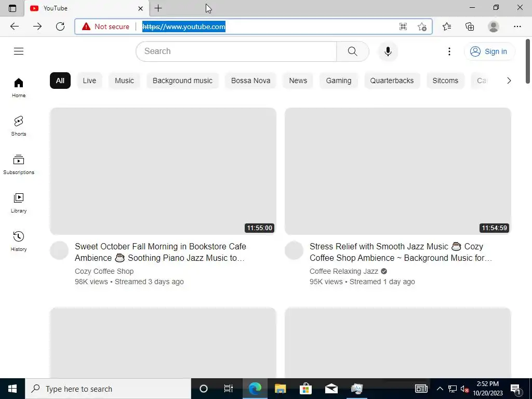This screenshot has height=399, width=532.
Task: Click the taskbar search box
Action: [108, 389]
